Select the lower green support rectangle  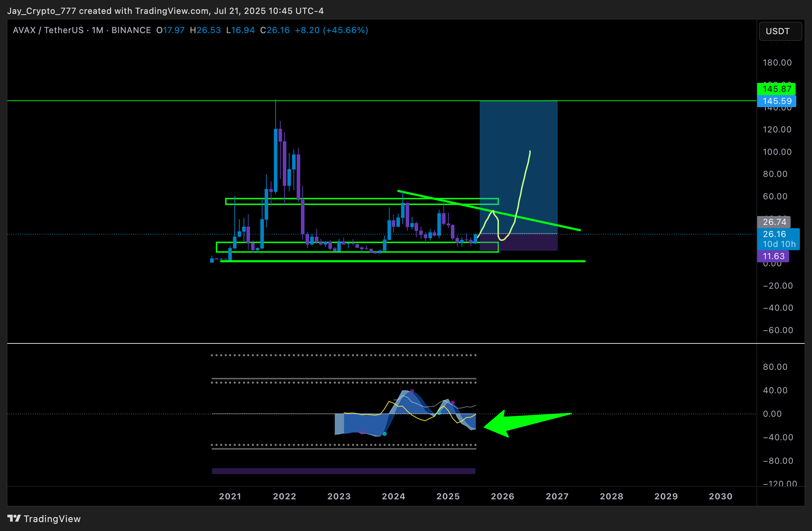pyautogui.click(x=357, y=247)
